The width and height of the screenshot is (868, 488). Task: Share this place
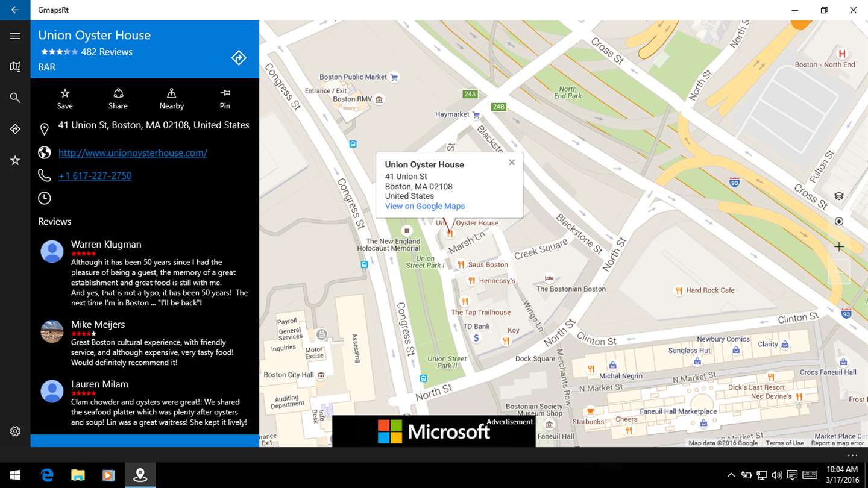118,99
